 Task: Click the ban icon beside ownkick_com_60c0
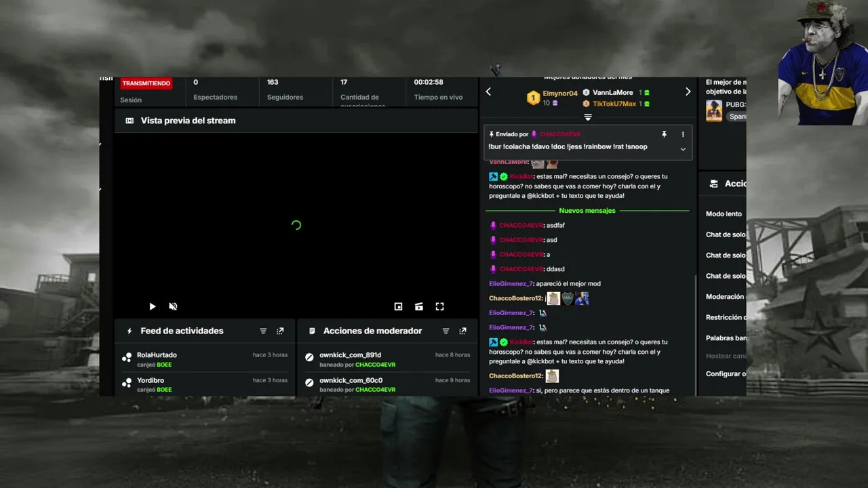[309, 382]
